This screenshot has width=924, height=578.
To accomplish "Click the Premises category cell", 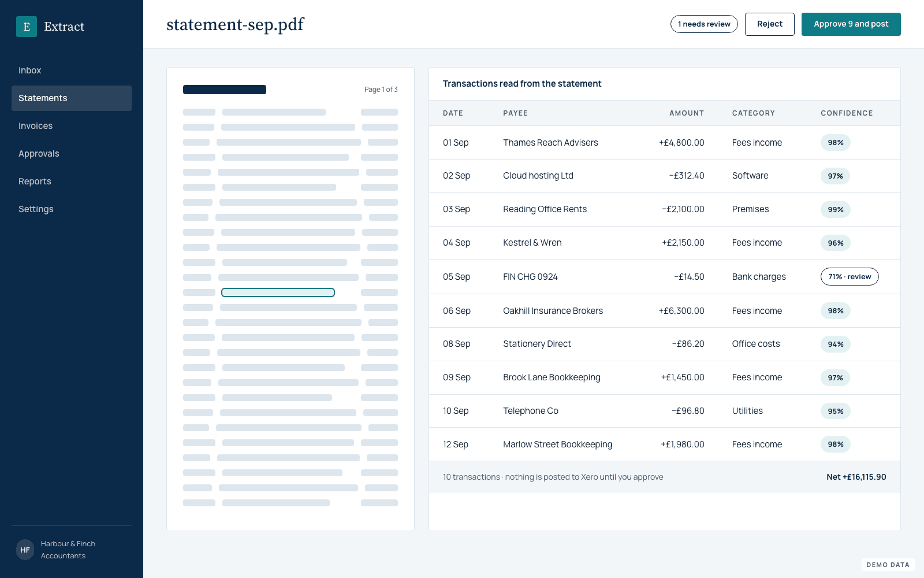I will click(750, 209).
